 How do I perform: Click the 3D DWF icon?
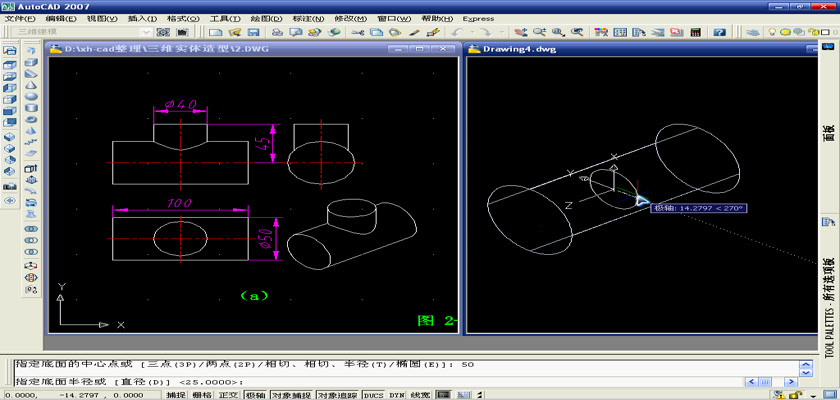coord(334,32)
